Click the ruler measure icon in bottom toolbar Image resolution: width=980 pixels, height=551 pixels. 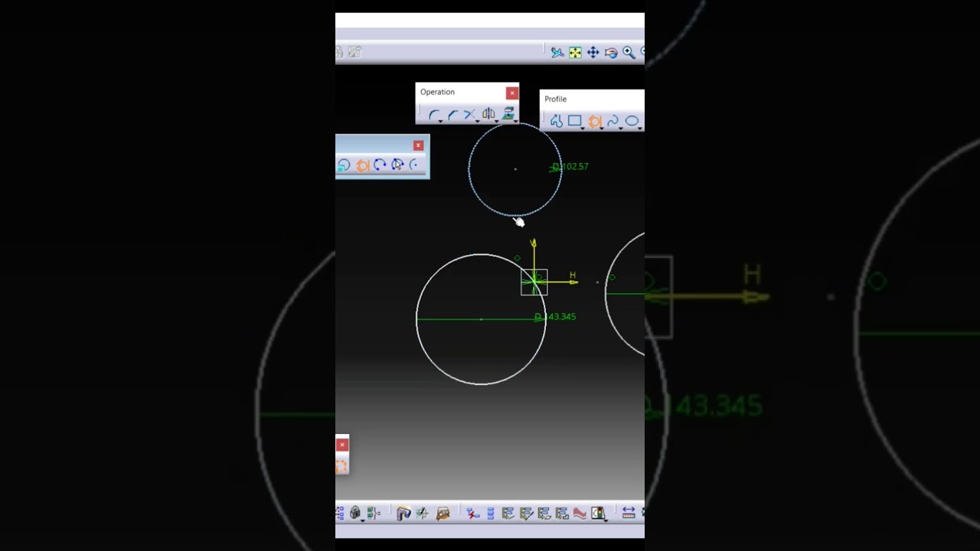629,514
